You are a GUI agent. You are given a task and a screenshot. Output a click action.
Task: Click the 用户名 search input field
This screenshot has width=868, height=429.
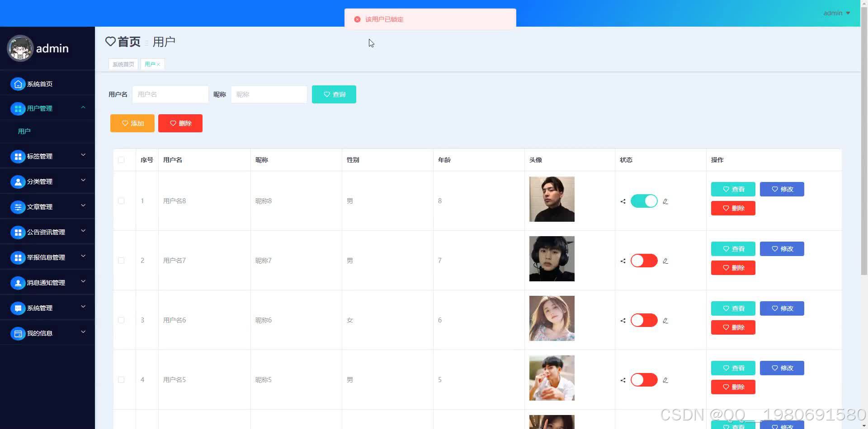pos(170,94)
